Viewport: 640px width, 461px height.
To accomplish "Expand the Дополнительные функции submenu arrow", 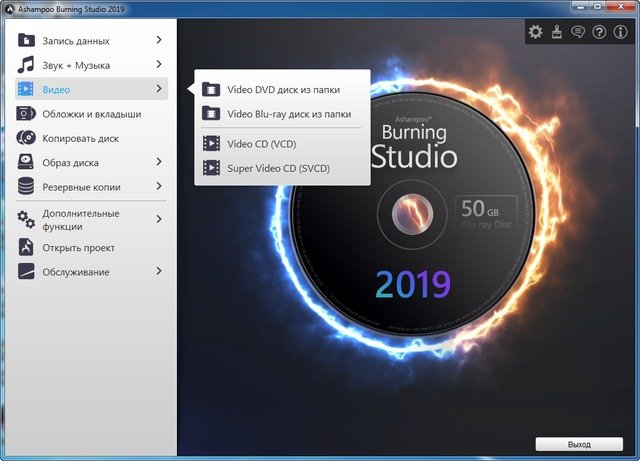I will (159, 219).
